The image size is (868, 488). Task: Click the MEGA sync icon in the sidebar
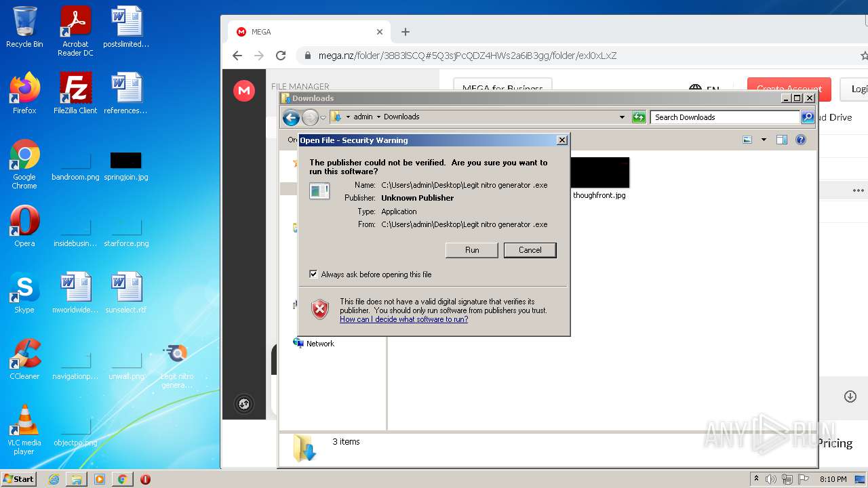tap(244, 405)
